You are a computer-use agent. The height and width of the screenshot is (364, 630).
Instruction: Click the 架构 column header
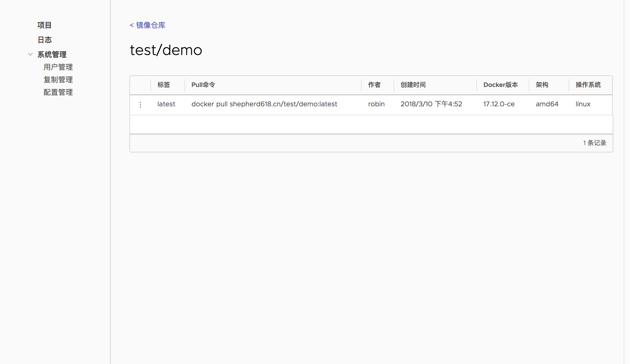[x=542, y=85]
